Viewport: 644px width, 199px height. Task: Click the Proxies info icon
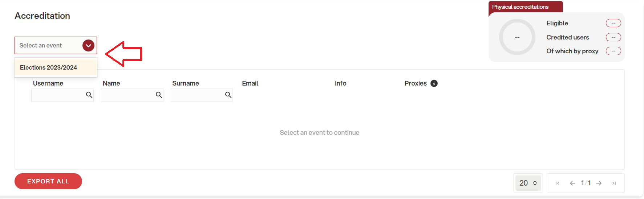coord(434,83)
